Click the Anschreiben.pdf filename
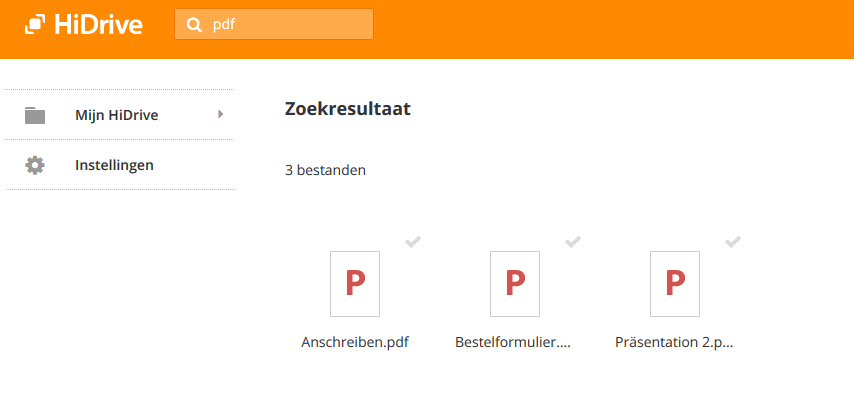 click(355, 342)
